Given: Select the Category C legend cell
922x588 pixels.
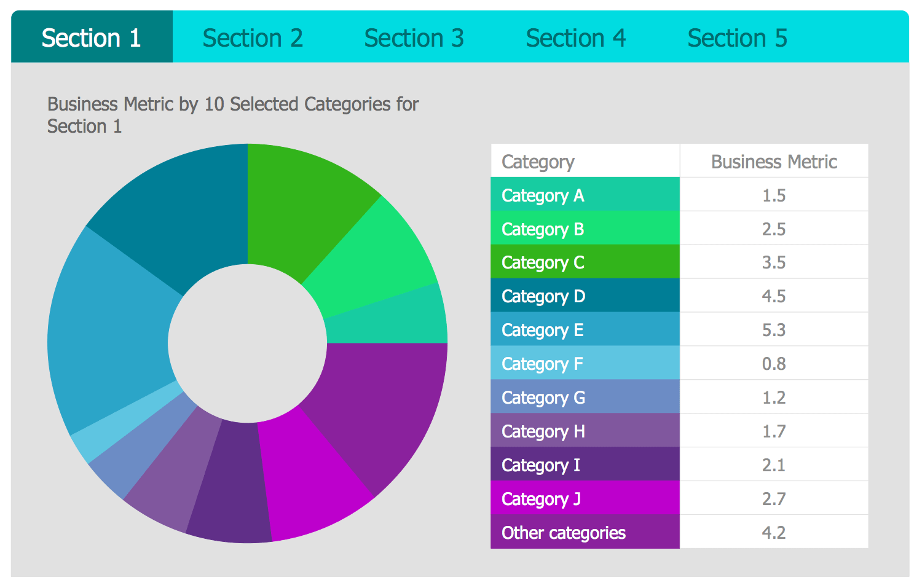Looking at the screenshot, I should [x=585, y=262].
